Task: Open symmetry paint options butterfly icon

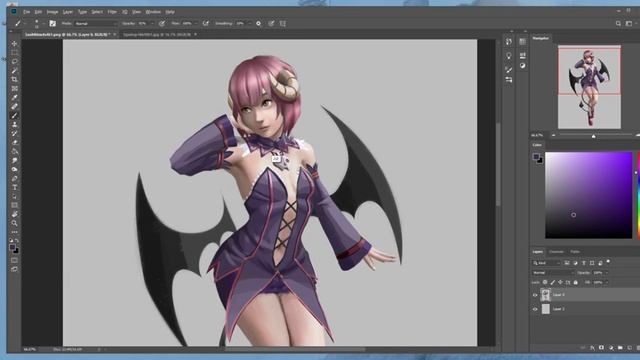Action: pos(282,24)
